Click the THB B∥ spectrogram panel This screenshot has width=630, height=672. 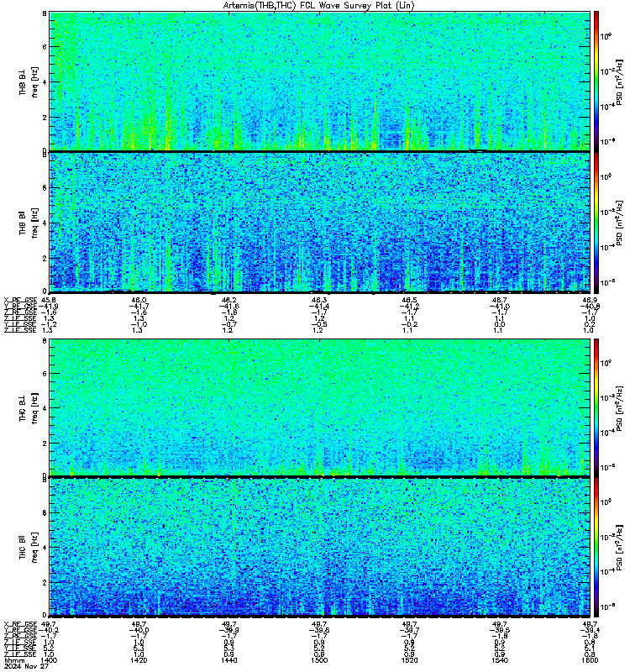tap(320, 223)
